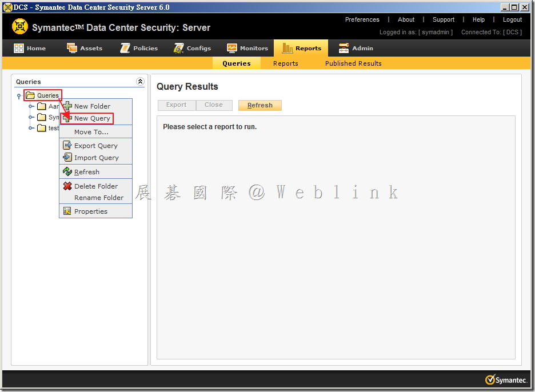This screenshot has height=392, width=535.
Task: Choose Move To... menu entry
Action: tap(96, 131)
